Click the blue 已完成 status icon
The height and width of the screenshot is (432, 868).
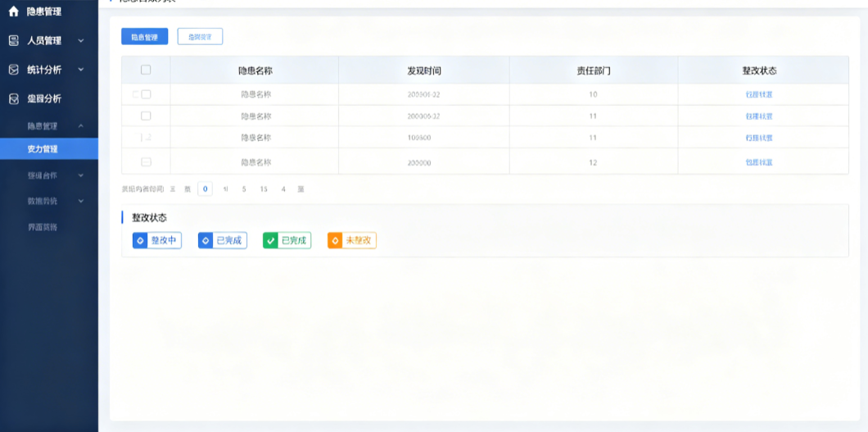click(x=206, y=240)
